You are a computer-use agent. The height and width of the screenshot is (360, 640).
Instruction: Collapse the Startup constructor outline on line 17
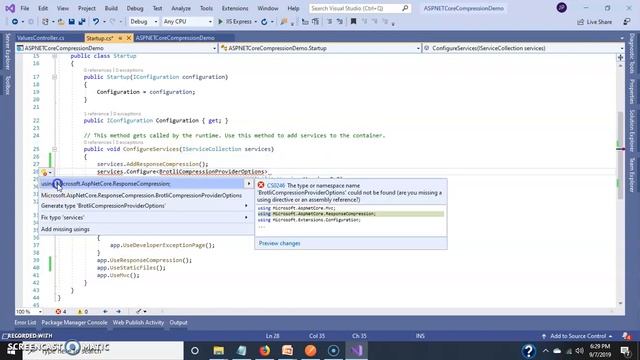click(54, 77)
